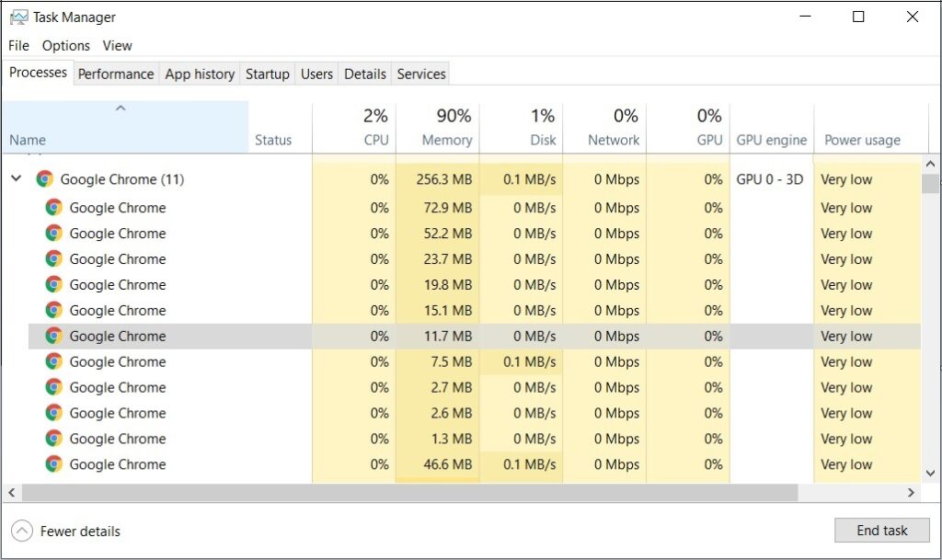Collapse view using Fewer details arrow icon

[x=22, y=531]
